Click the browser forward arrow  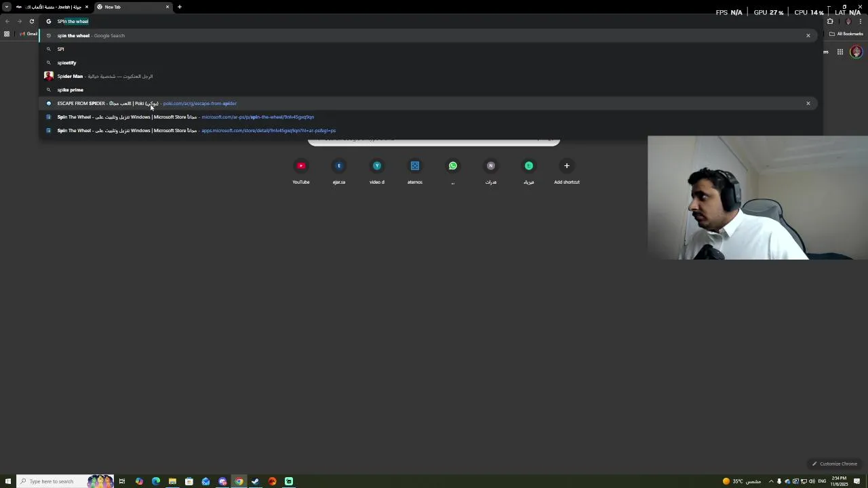pos(19,21)
